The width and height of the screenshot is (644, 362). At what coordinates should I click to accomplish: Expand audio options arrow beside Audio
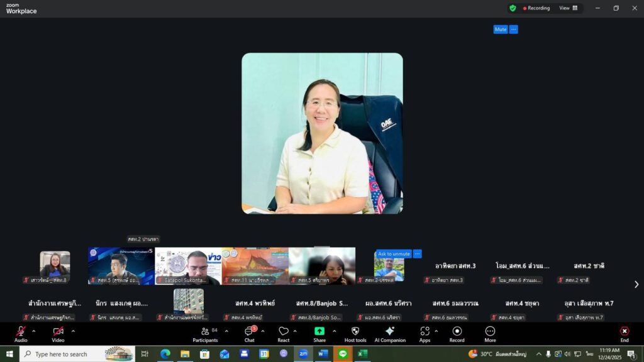[x=34, y=331]
